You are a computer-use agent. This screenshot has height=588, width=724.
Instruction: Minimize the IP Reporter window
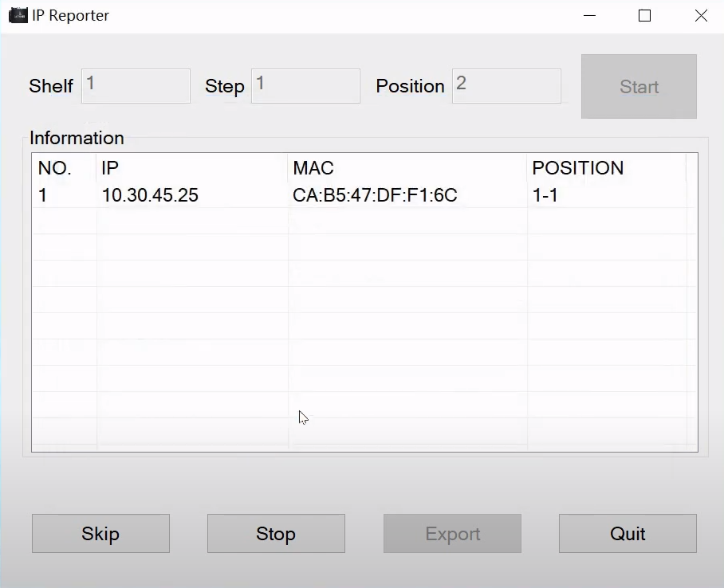tap(589, 16)
